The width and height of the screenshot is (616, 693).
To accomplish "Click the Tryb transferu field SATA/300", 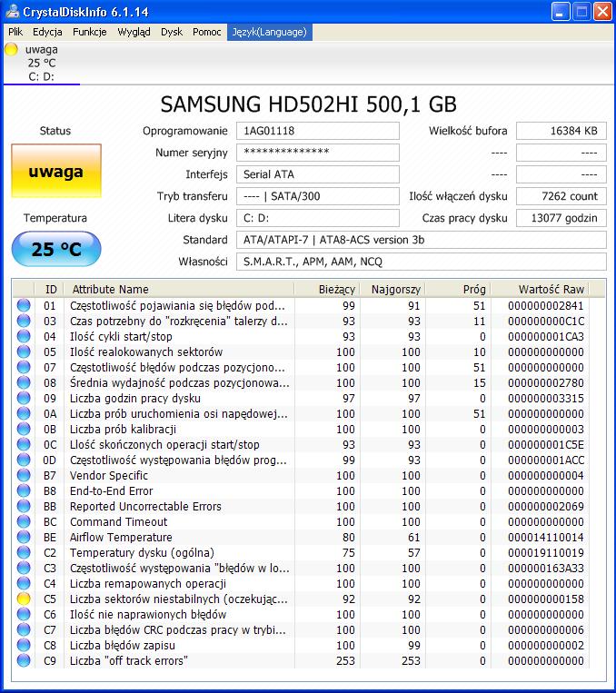I will (317, 196).
